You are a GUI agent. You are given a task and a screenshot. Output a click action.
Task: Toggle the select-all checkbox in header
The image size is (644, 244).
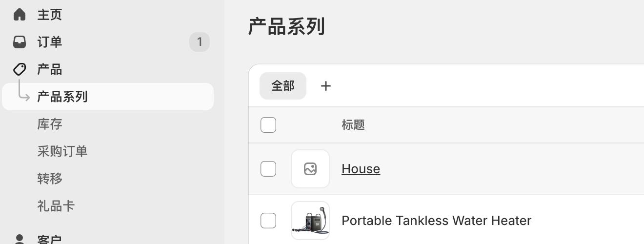(268, 125)
